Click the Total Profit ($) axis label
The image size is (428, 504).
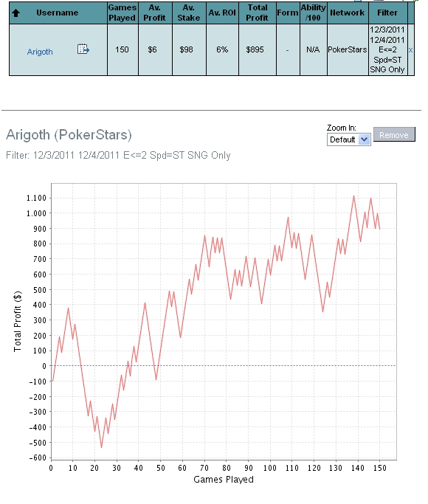[18, 321]
